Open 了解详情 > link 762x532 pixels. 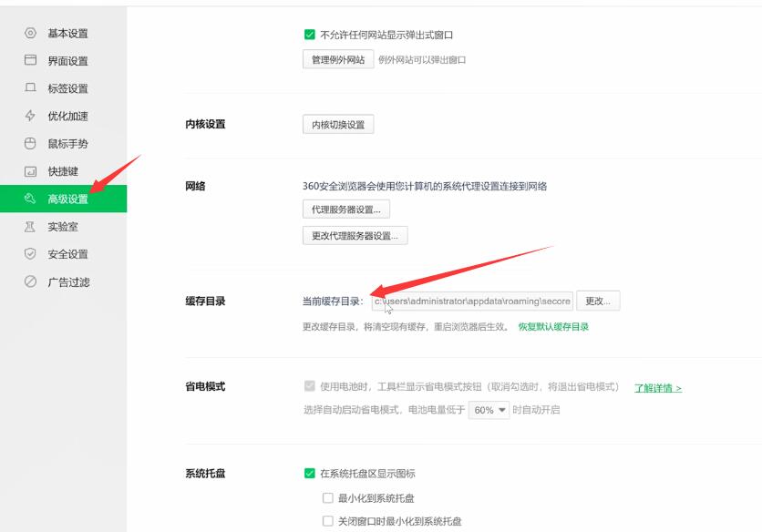click(x=658, y=388)
